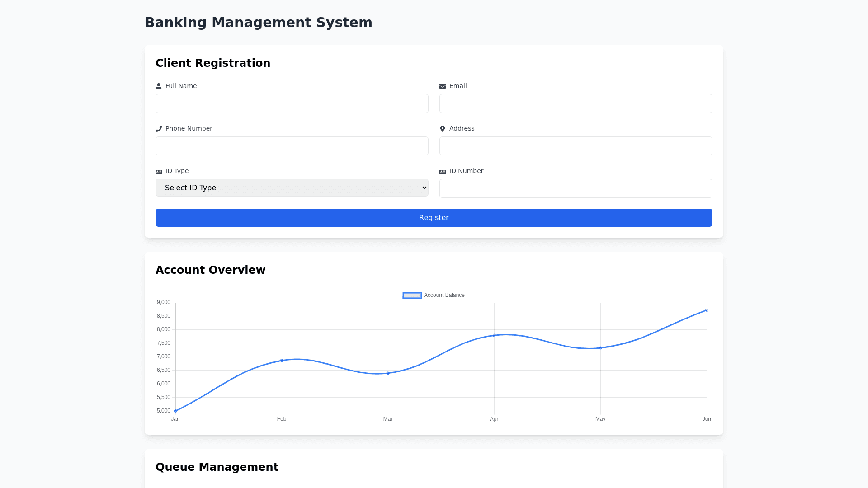Select the Phone Number input field
Screen dimensions: 868x488
tap(292, 146)
